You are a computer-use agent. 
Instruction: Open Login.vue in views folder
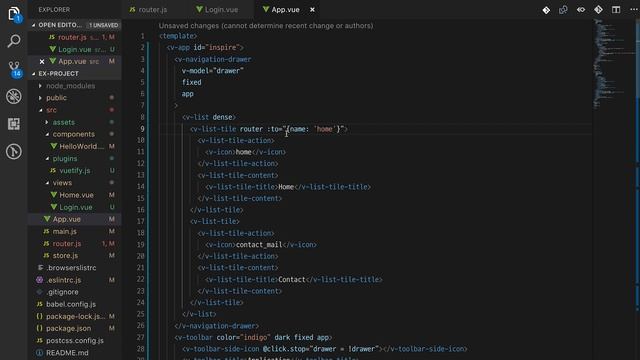tap(76, 207)
